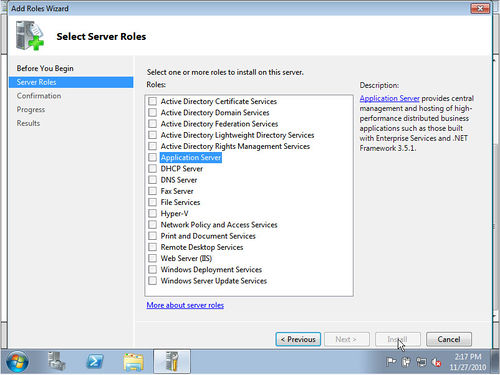Select the Progress wizard step

(x=31, y=110)
